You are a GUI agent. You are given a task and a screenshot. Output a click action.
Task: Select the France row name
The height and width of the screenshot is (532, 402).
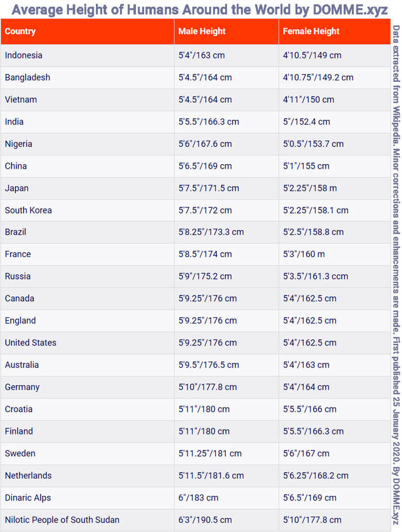pos(18,254)
